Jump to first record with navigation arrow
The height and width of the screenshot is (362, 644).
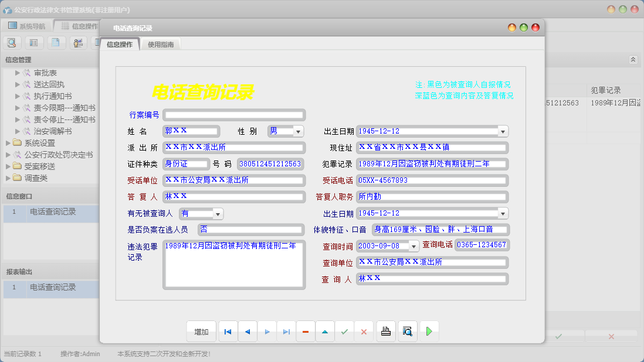(228, 332)
